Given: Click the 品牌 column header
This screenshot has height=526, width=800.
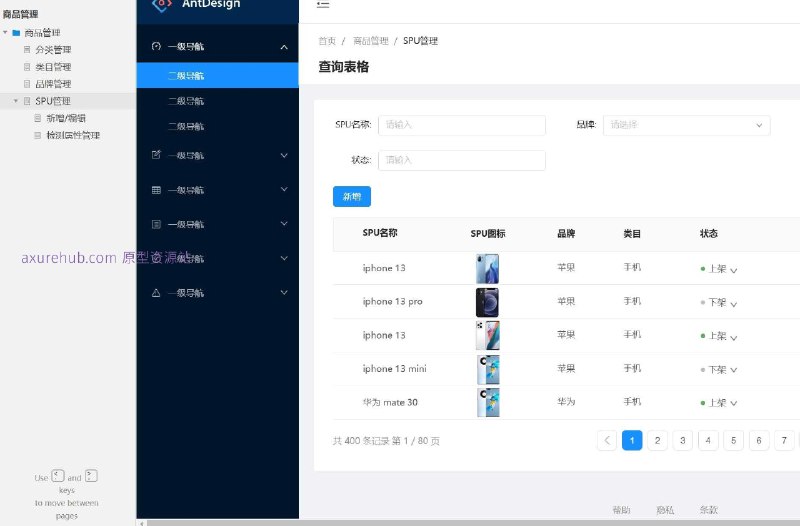Looking at the screenshot, I should 566,234.
